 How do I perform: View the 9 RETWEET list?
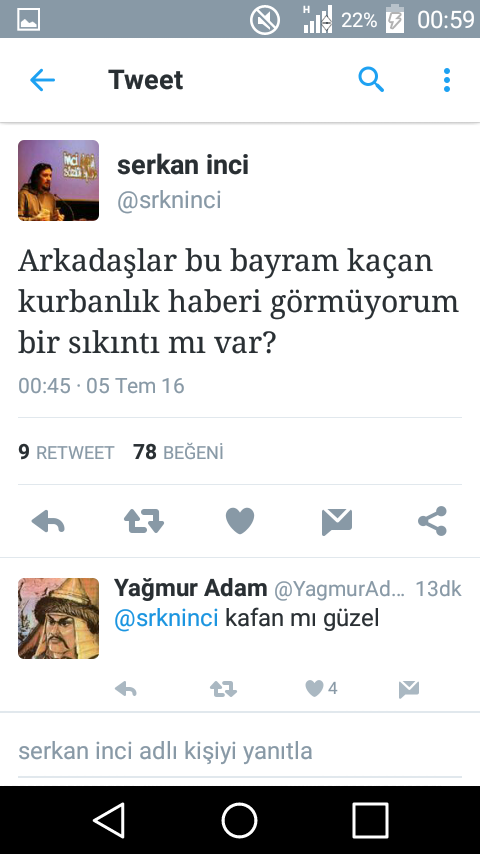point(66,452)
